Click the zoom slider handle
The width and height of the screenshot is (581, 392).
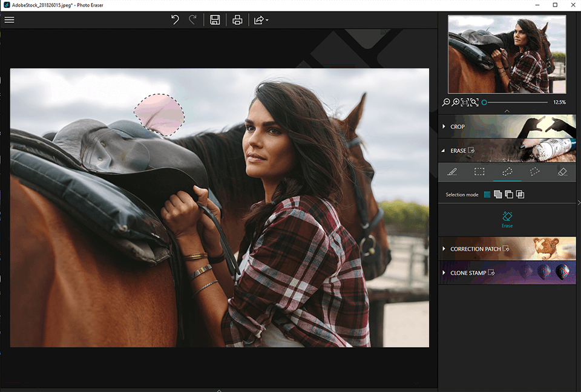[x=484, y=102]
